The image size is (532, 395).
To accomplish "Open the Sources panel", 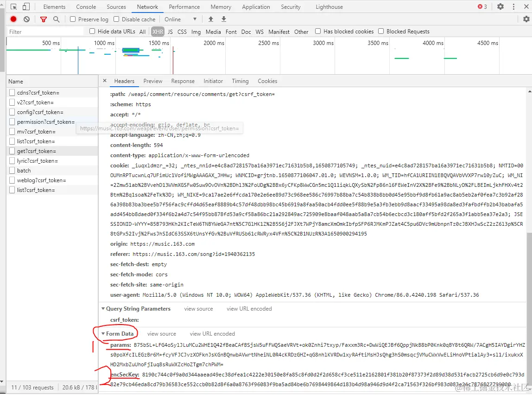I will point(116,7).
